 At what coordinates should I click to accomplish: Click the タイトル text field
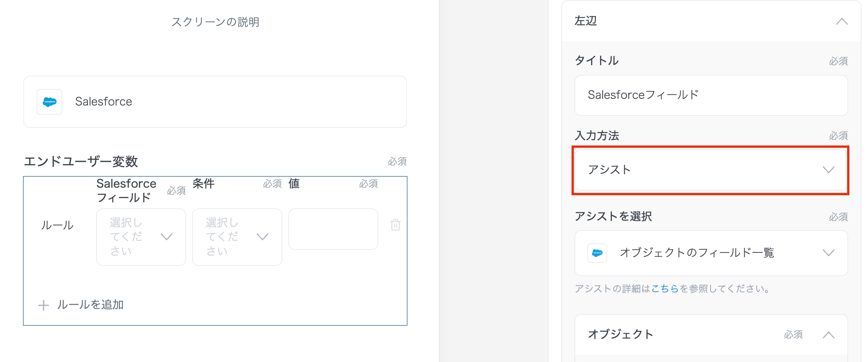tap(710, 95)
